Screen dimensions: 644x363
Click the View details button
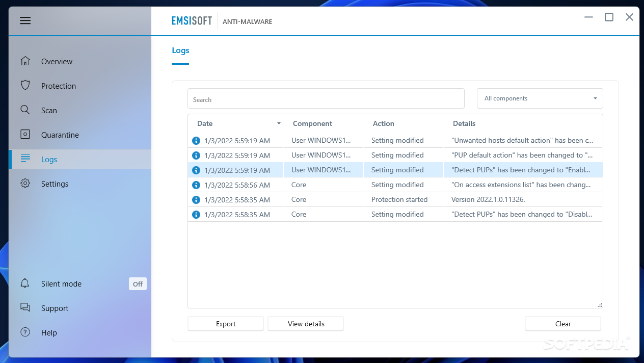[306, 324]
